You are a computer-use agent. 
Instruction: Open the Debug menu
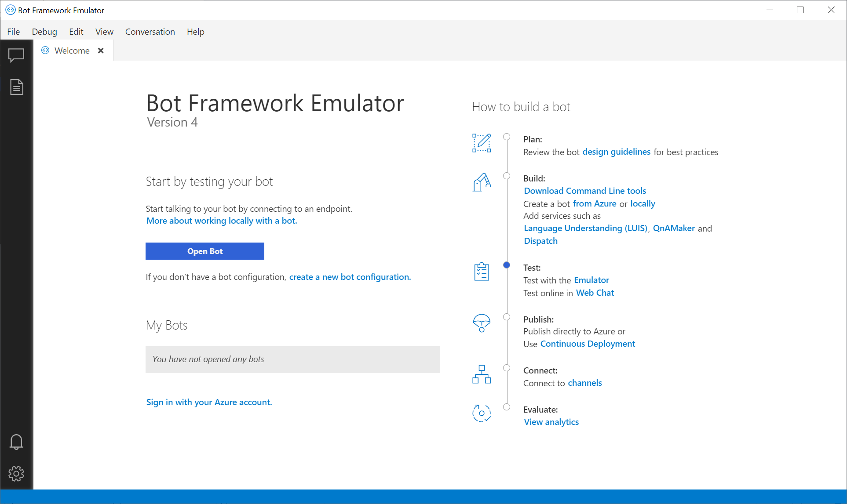pos(44,31)
